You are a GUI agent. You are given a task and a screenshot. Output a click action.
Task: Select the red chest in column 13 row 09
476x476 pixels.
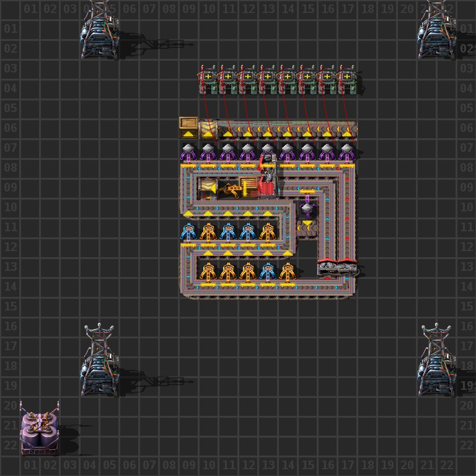tap(268, 188)
